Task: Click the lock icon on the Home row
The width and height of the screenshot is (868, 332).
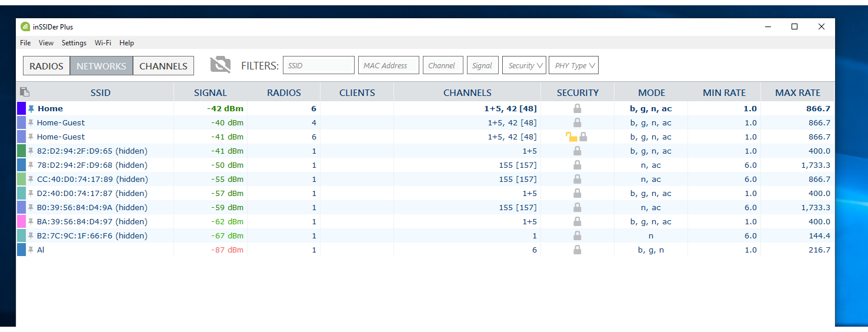Action: pos(577,108)
